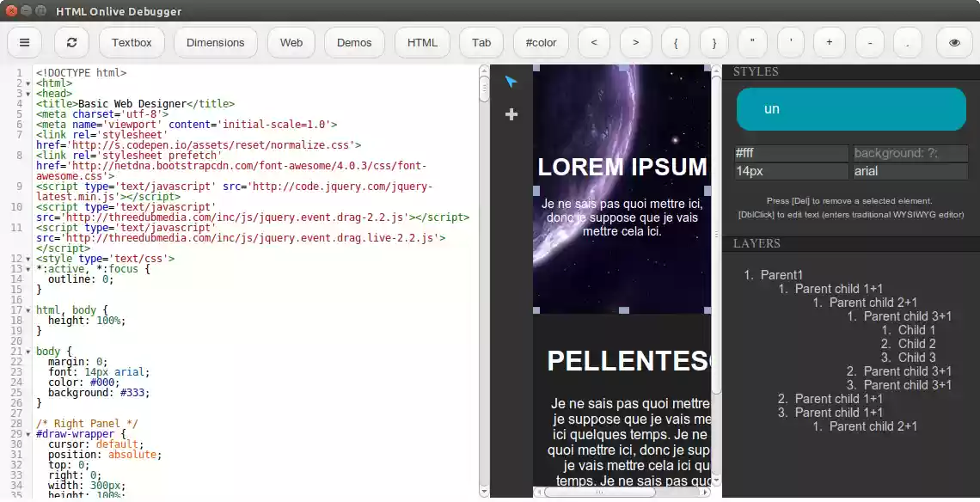Click the teal 'un' color swatch in Styles
Viewport: 980px width, 502px height.
click(850, 108)
